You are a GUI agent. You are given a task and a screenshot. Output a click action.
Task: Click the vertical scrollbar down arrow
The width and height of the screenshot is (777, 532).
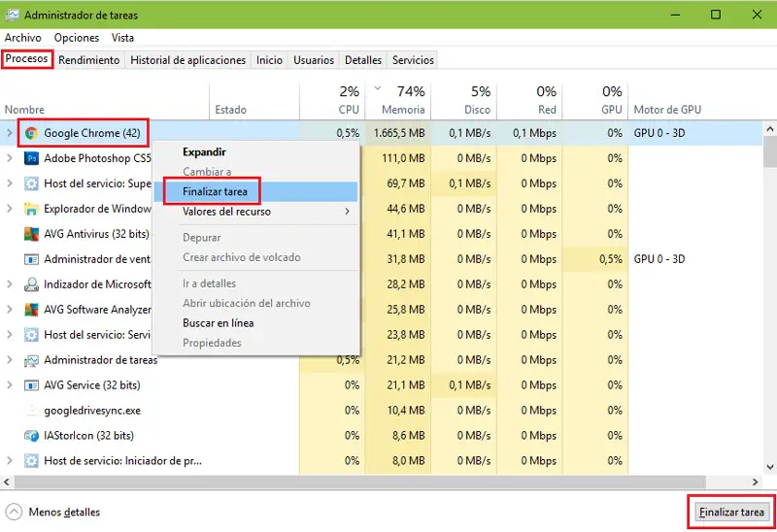pos(769,467)
